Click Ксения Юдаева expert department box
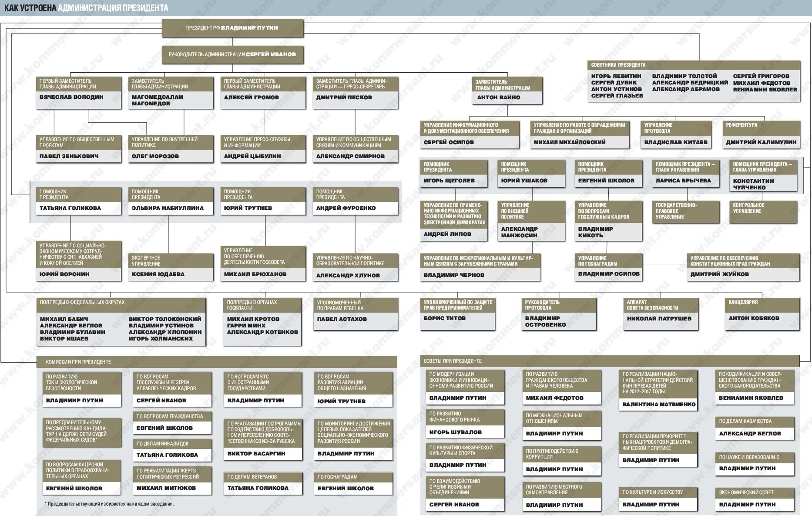Image resolution: width=812 pixels, height=516 pixels. [x=171, y=267]
